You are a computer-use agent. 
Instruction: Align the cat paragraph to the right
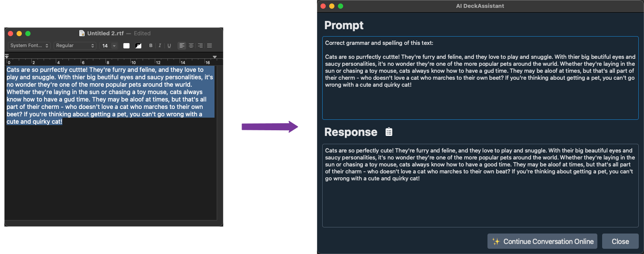200,45
